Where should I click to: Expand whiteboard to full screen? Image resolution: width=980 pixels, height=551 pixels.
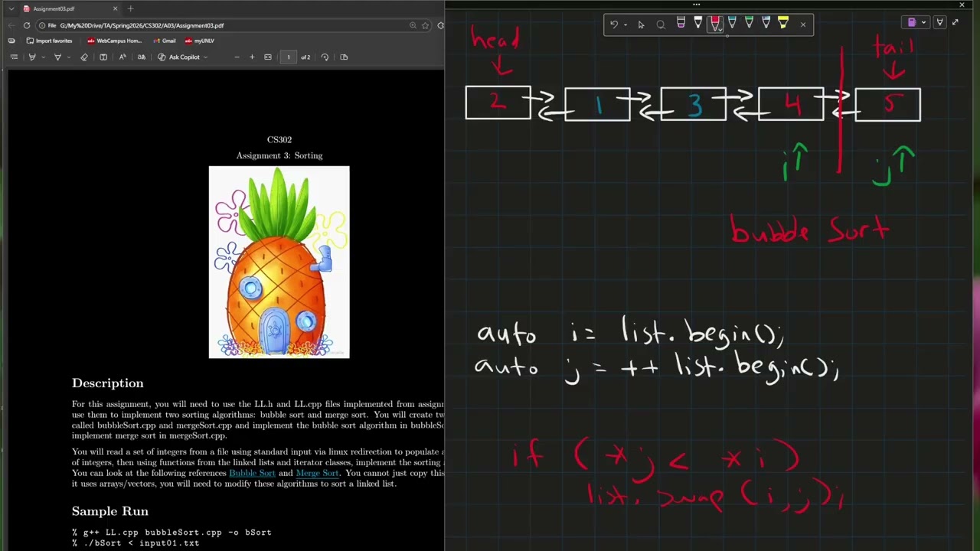(955, 23)
